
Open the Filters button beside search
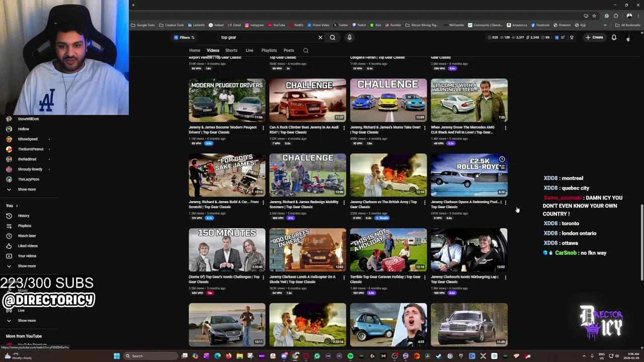(184, 37)
